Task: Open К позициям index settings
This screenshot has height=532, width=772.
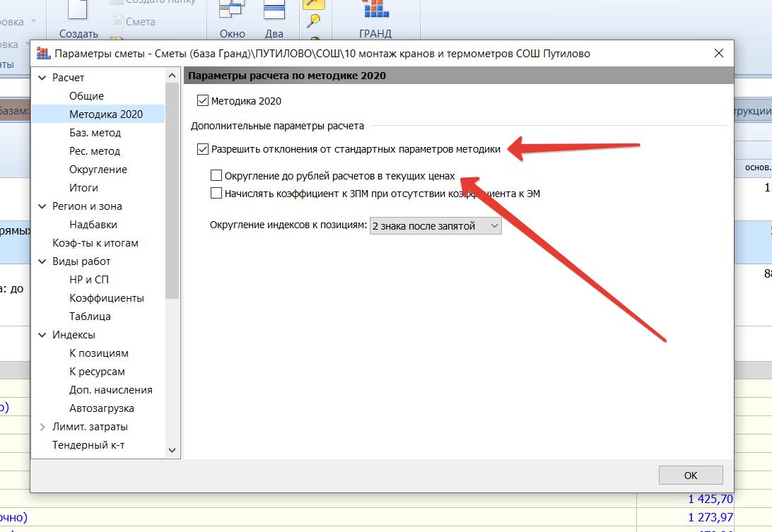Action: [x=99, y=353]
